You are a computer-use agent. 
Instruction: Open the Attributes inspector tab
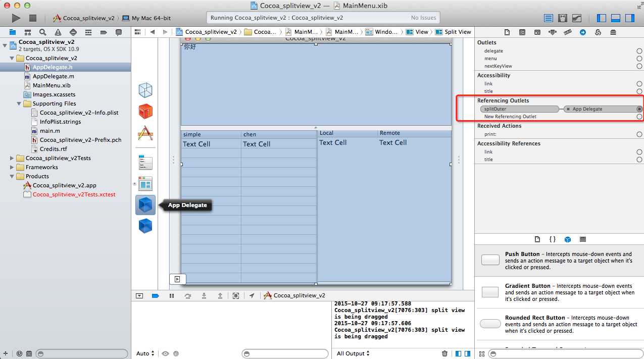553,32
